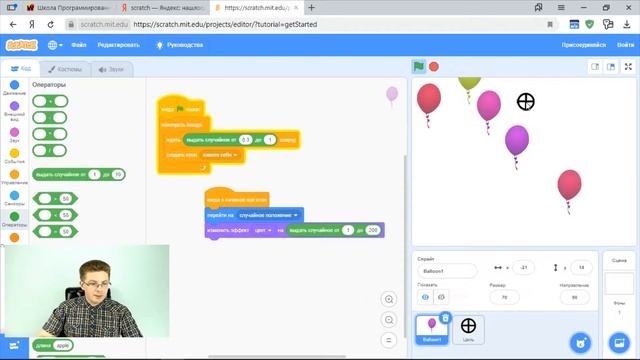Edit the sprite Направление direction field
The width and height of the screenshot is (640, 360).
(x=575, y=297)
